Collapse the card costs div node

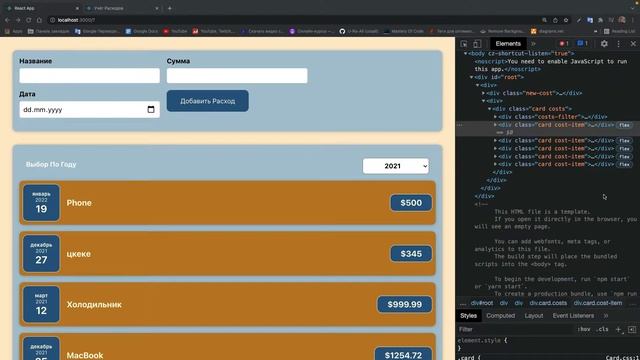coord(489,109)
